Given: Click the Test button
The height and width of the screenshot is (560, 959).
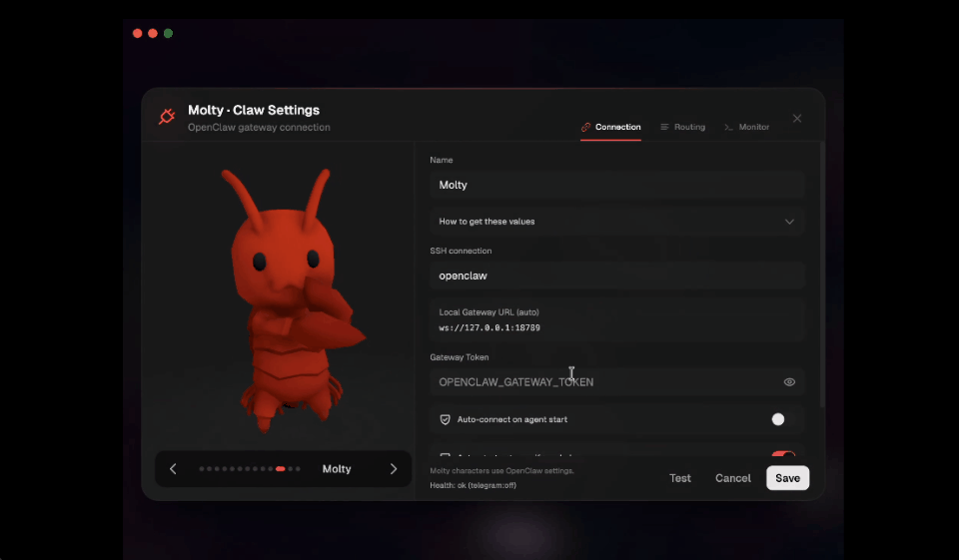Looking at the screenshot, I should click(x=680, y=478).
